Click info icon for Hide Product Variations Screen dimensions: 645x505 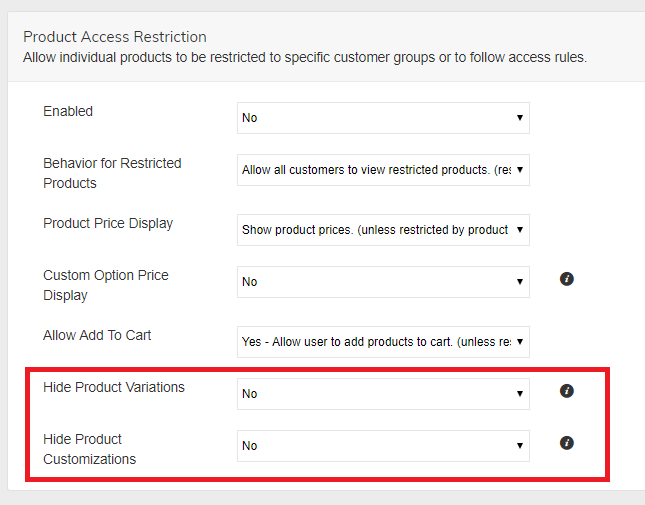click(x=567, y=391)
